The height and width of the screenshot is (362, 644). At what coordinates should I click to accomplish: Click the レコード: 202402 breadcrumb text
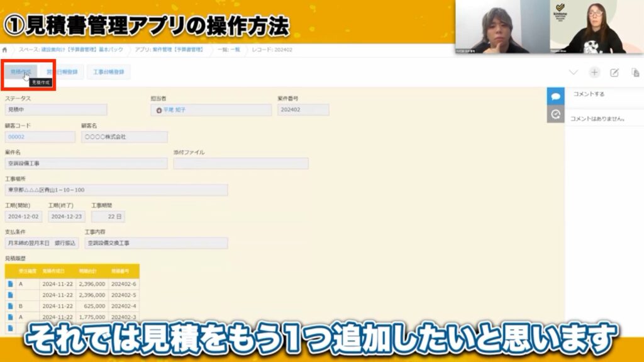coord(272,50)
